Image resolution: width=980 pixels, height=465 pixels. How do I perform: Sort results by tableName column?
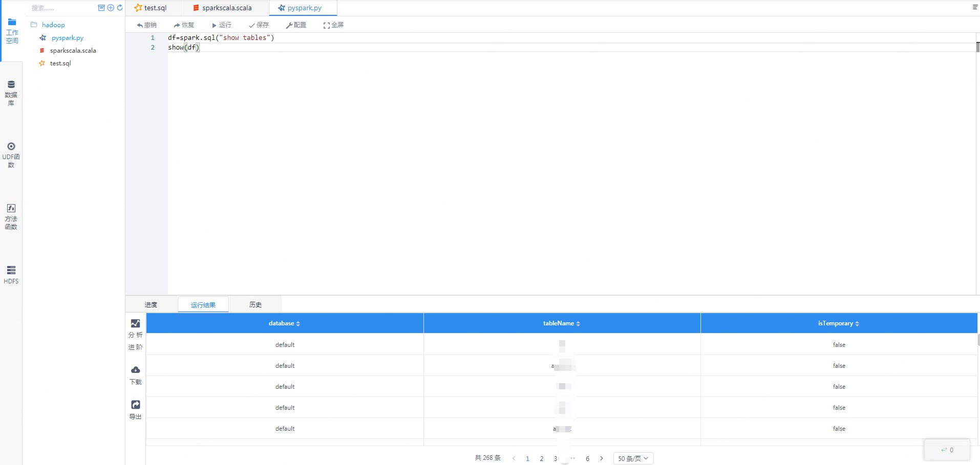point(578,324)
